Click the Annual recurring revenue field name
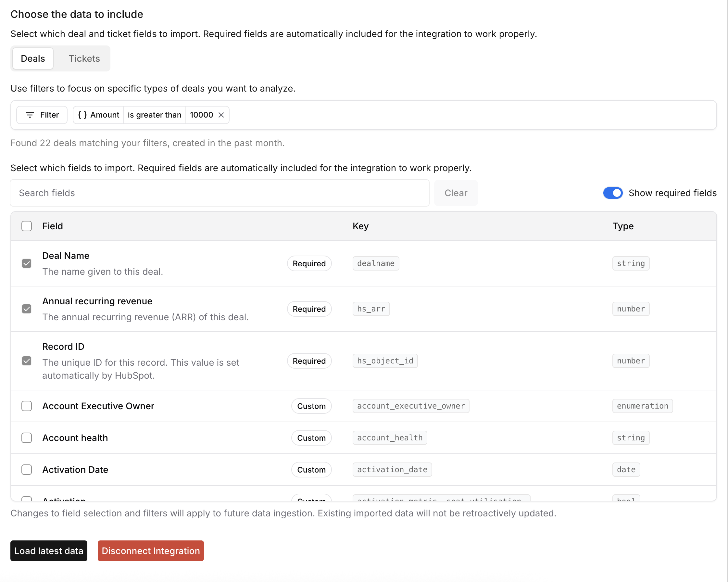This screenshot has height=582, width=728. point(97,301)
